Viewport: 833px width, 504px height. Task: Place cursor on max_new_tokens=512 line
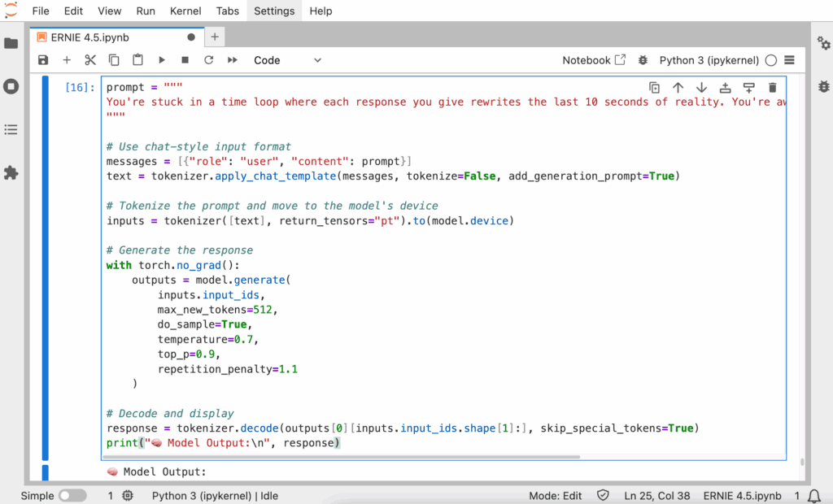(x=218, y=310)
